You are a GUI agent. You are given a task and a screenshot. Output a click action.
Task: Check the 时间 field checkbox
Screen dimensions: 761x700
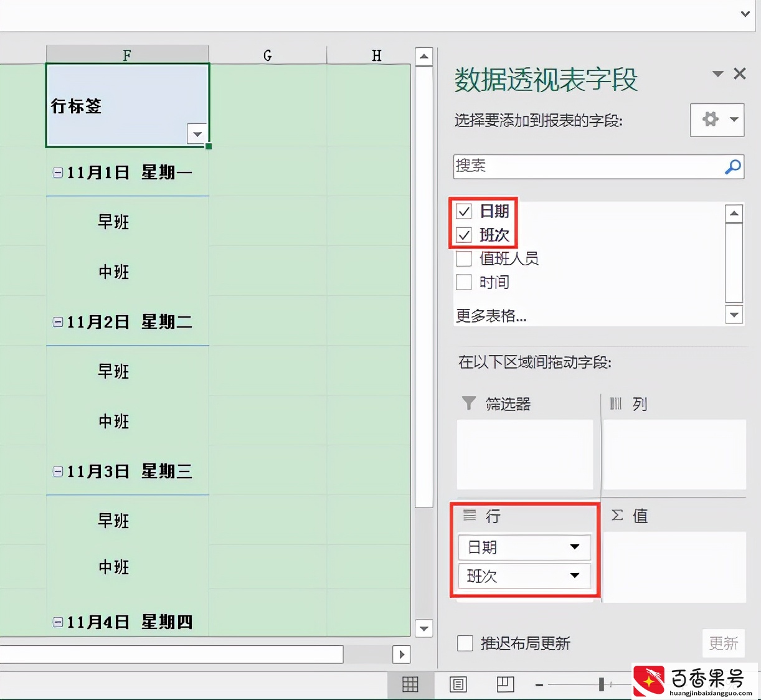(x=464, y=282)
